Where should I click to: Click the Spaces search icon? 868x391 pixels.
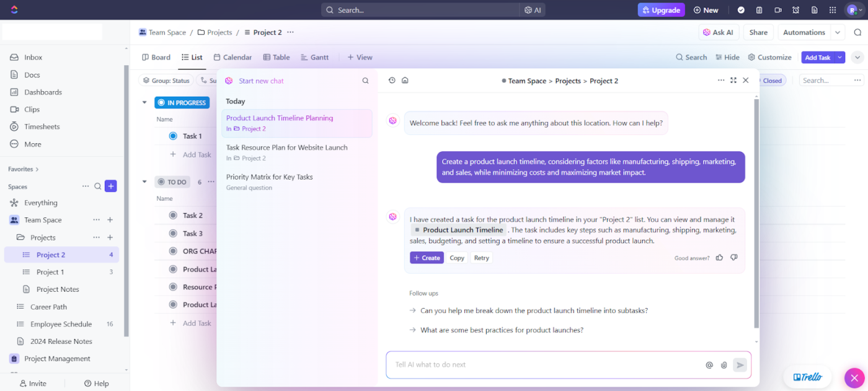(97, 187)
